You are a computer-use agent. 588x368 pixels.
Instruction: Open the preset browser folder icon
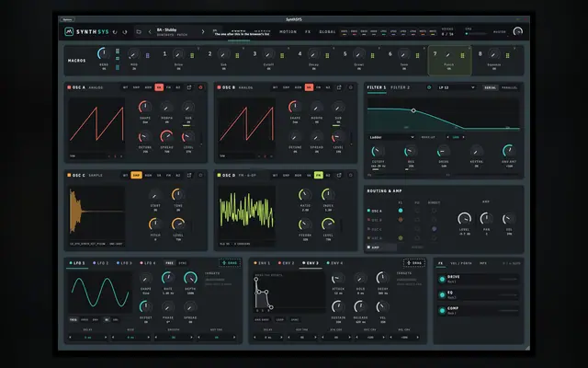139,32
